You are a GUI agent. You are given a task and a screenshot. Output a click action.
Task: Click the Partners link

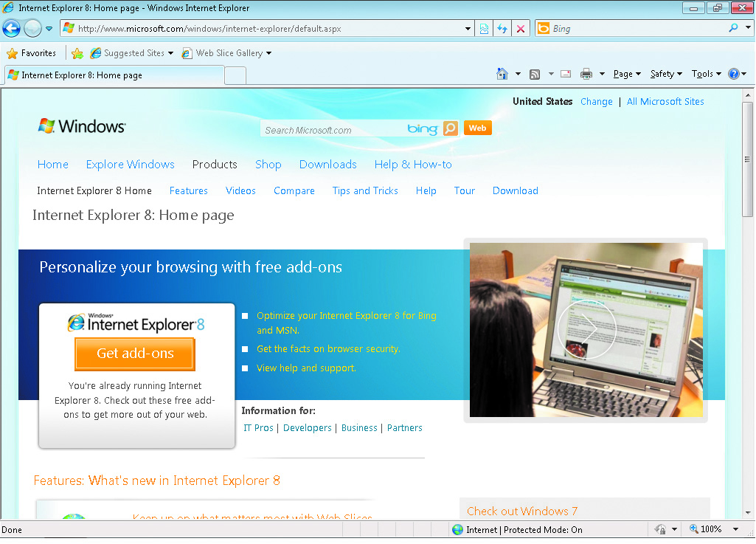tap(404, 427)
